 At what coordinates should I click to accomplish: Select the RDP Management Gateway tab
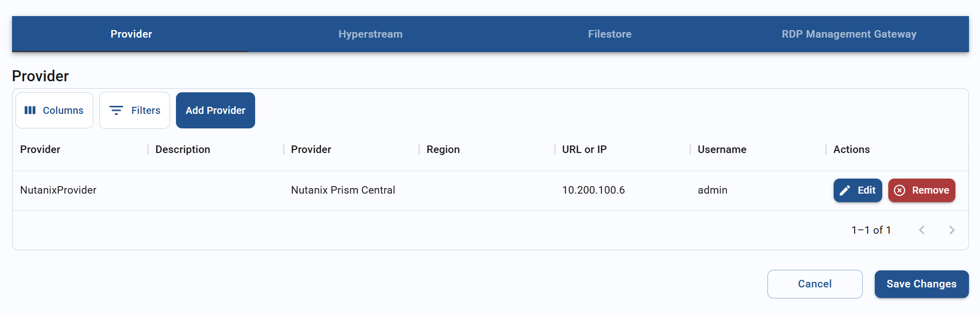tap(849, 34)
